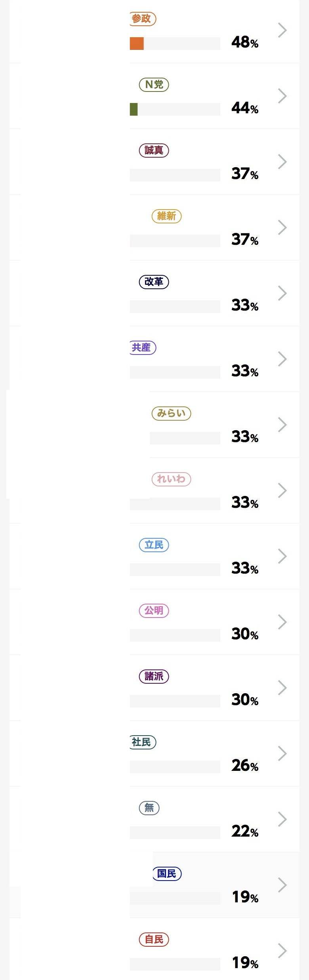Select the れいわ party tag
The image size is (309, 980).
(x=172, y=479)
